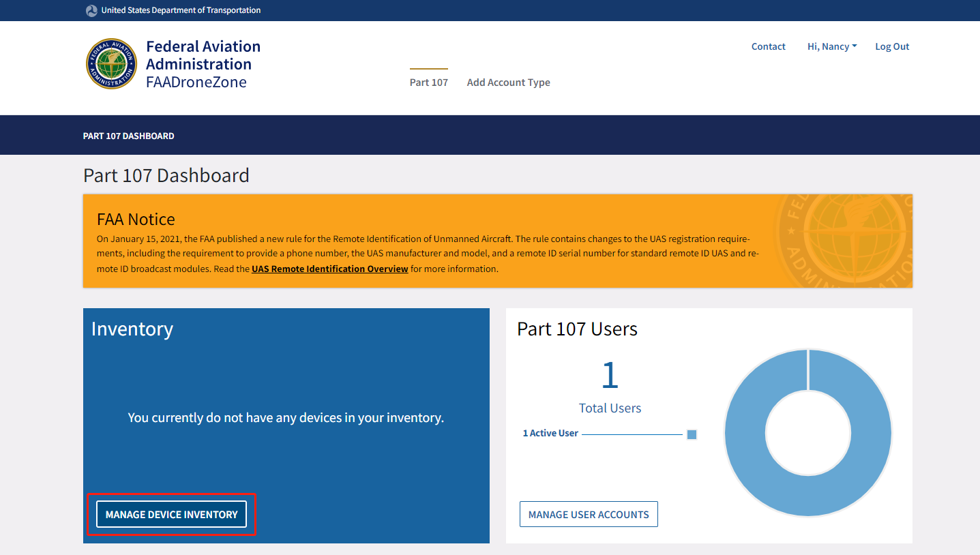
Task: Click the blue Active User legend square
Action: [x=692, y=434]
